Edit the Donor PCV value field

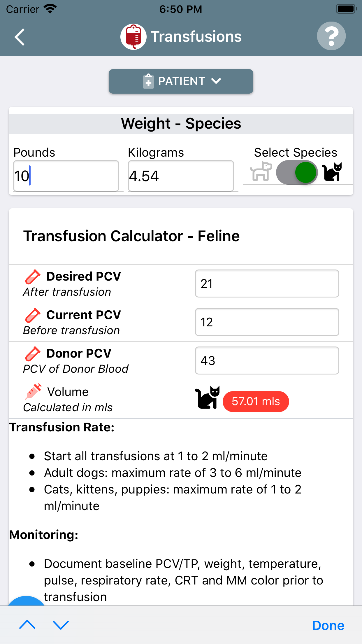[267, 360]
